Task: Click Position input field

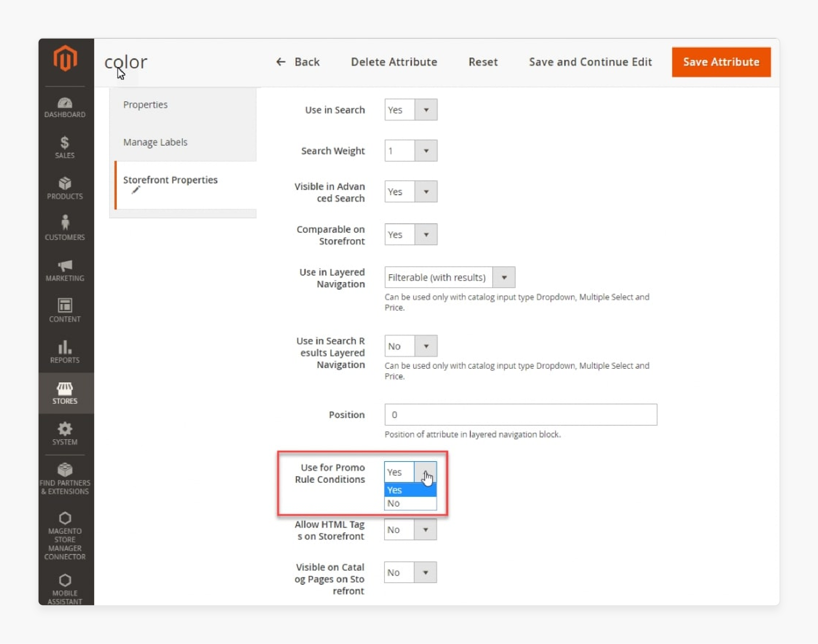Action: coord(520,414)
